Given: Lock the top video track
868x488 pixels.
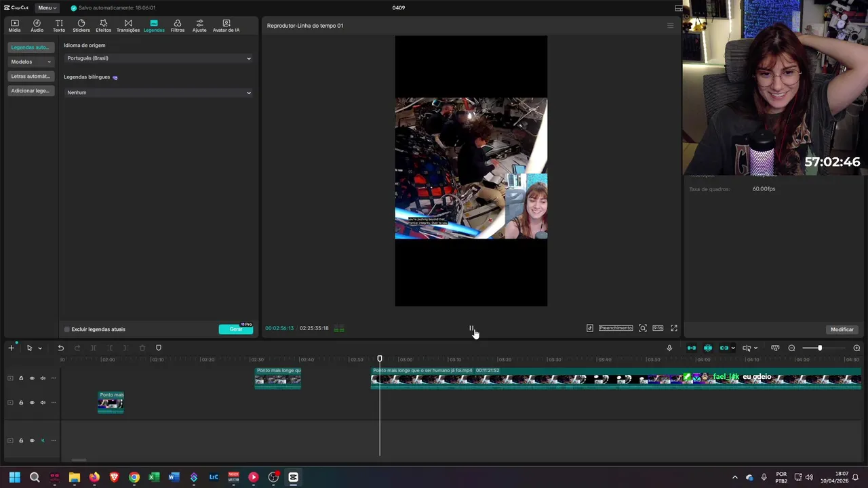Looking at the screenshot, I should [x=21, y=378].
